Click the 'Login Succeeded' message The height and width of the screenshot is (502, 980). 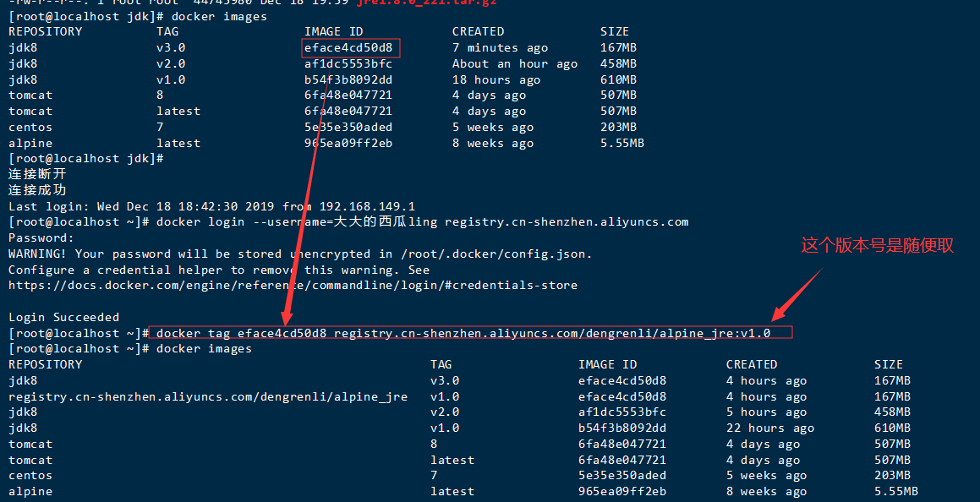[63, 317]
